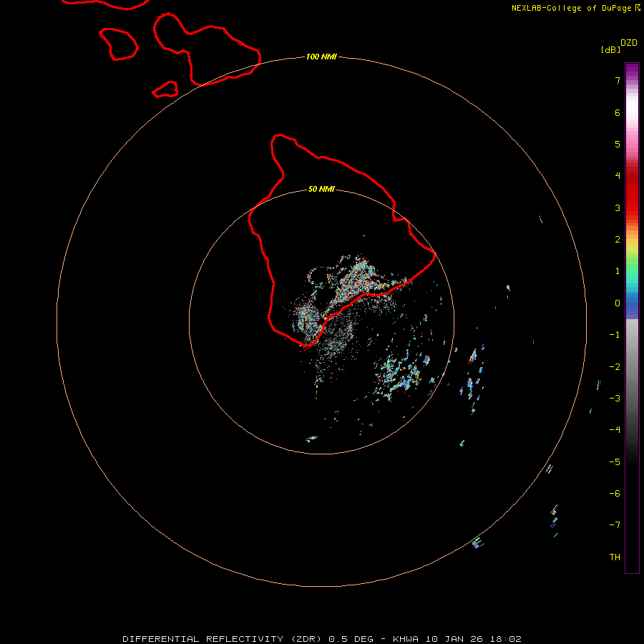
Task: Click the 3 tick label on the scale
Action: 618,208
